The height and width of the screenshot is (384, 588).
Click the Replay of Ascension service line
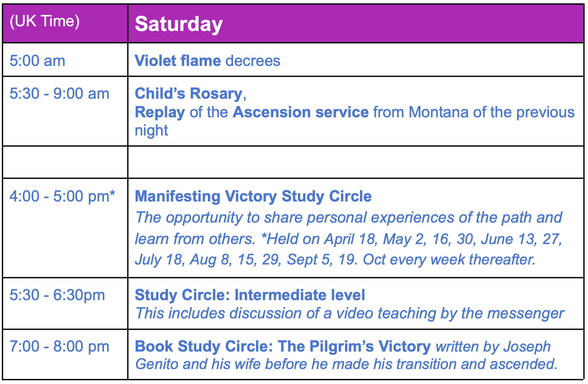click(x=355, y=112)
